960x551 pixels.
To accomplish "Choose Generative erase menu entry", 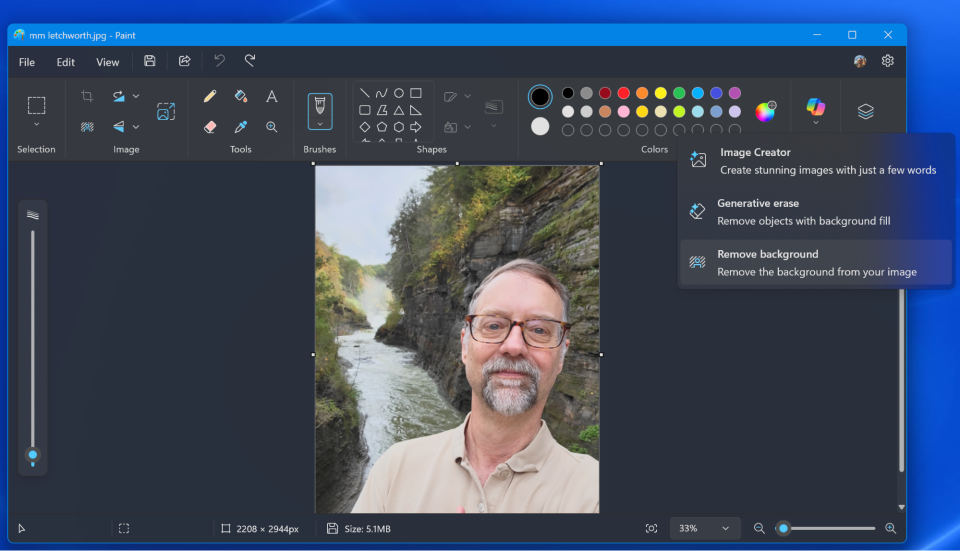I will (x=816, y=212).
